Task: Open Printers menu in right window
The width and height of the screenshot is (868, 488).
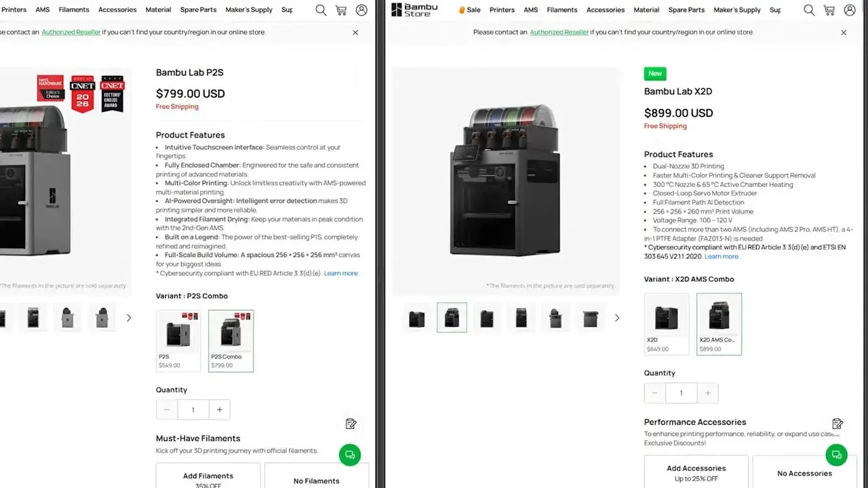Action: pos(502,10)
